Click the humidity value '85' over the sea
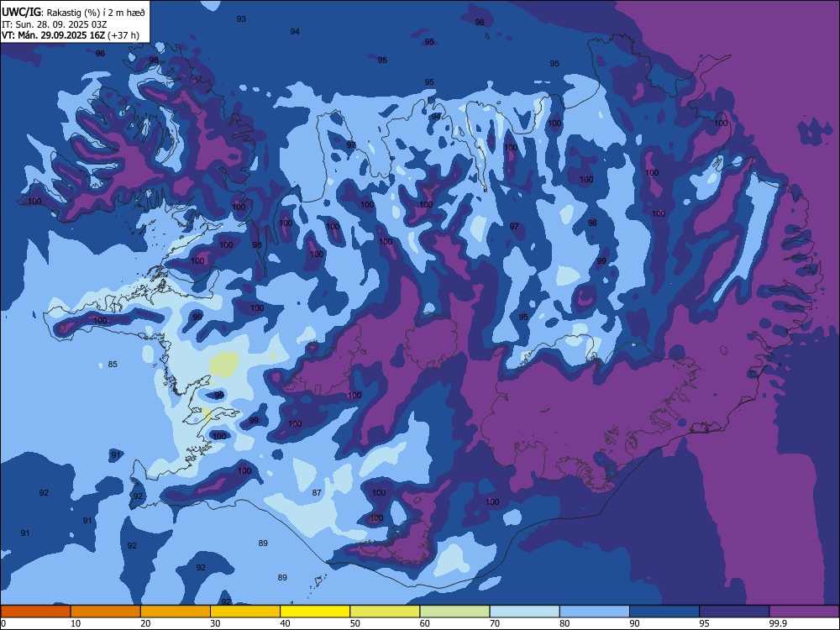 [x=113, y=365]
